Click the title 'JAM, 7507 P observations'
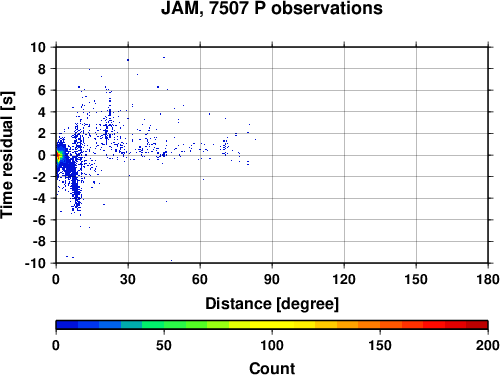 click(272, 8)
